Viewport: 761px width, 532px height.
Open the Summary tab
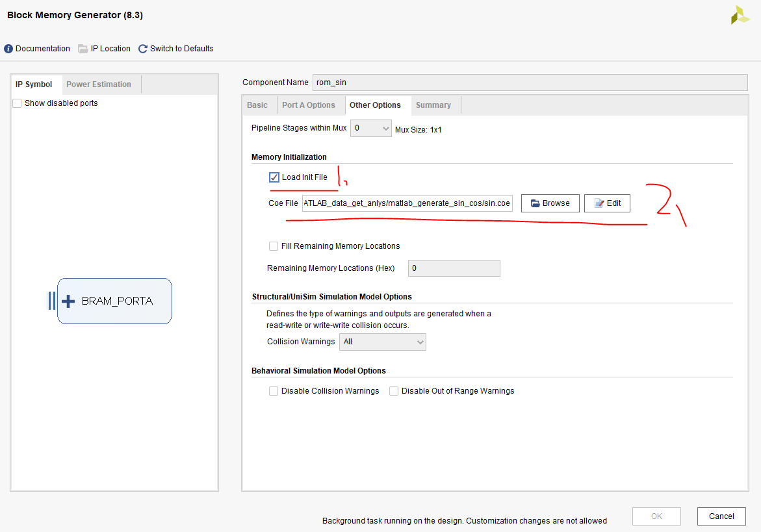point(433,105)
